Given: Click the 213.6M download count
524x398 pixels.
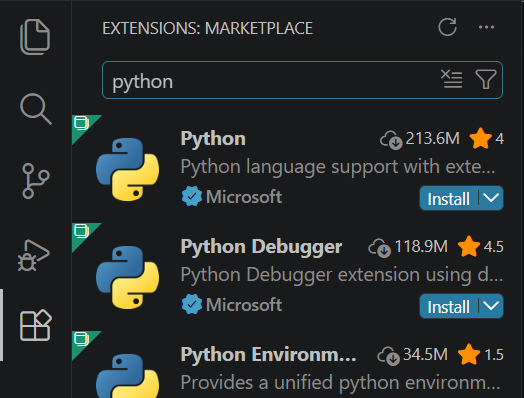Looking at the screenshot, I should [420, 138].
